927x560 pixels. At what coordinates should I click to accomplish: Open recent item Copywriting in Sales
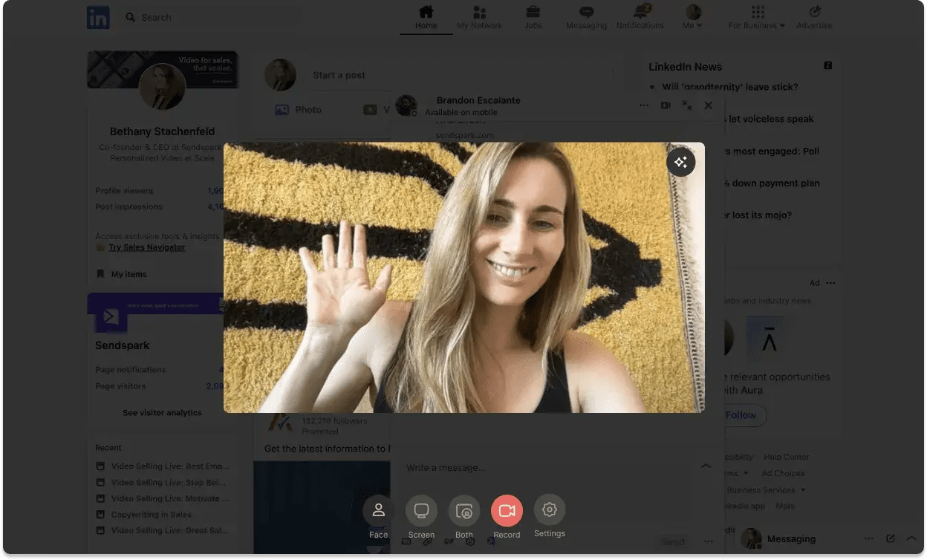(x=152, y=515)
